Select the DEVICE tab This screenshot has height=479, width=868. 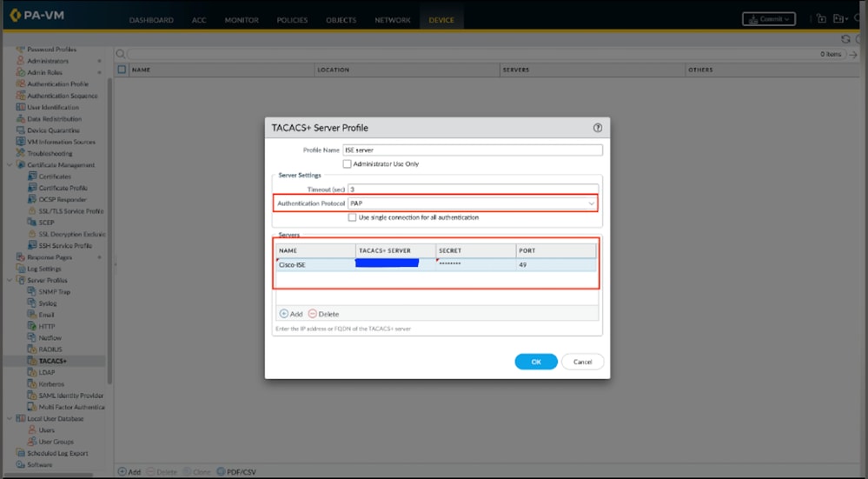(x=441, y=20)
